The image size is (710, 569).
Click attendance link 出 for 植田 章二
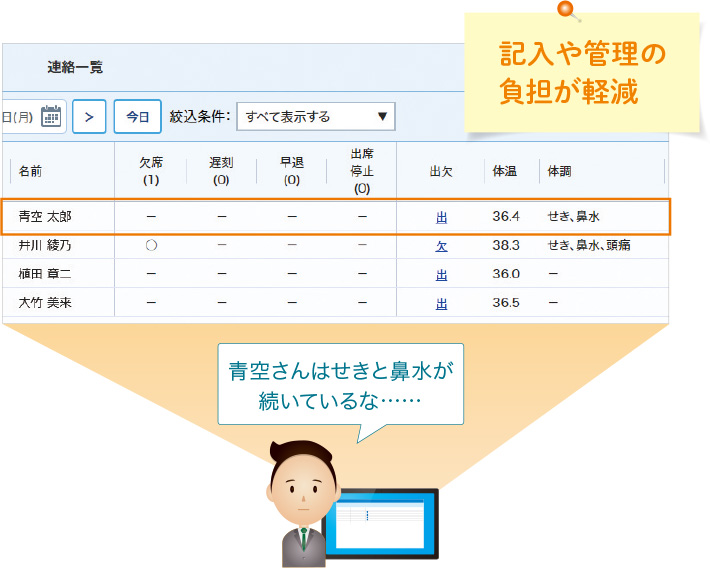pyautogui.click(x=441, y=275)
